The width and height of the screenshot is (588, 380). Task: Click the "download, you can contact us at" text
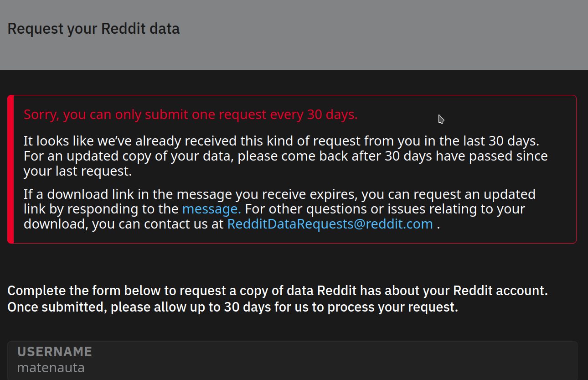124,224
